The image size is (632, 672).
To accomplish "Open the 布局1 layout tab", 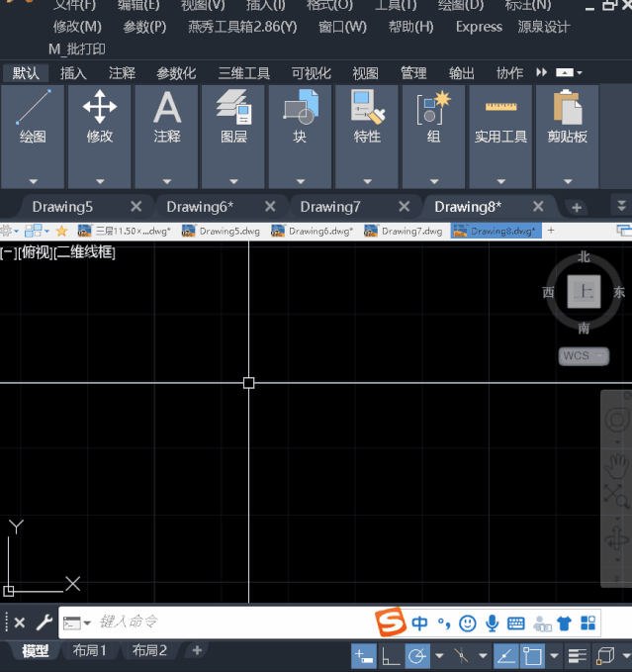I will coord(89,650).
